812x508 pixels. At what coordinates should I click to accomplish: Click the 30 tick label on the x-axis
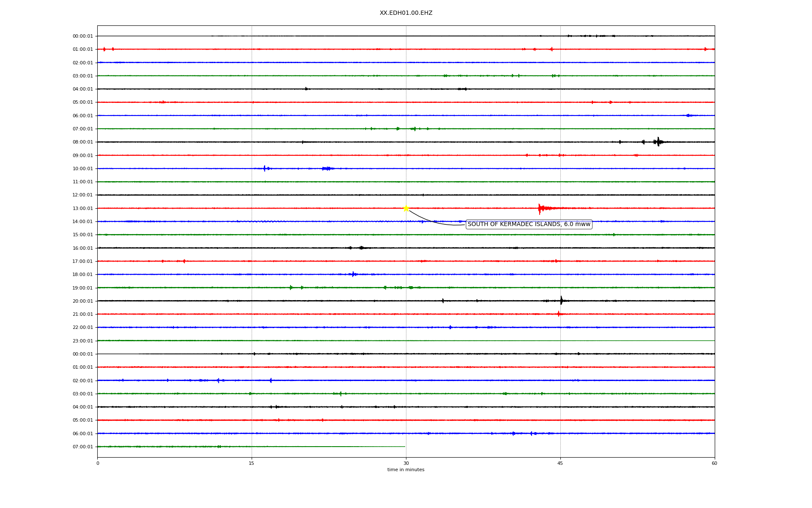pyautogui.click(x=406, y=463)
